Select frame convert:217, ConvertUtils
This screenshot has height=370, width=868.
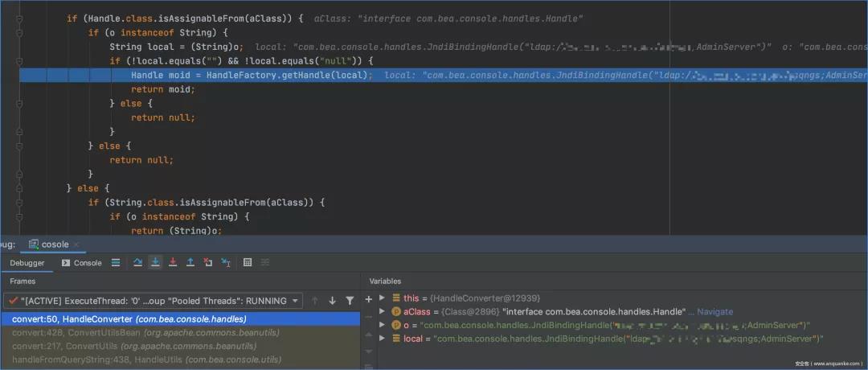[x=181, y=346]
